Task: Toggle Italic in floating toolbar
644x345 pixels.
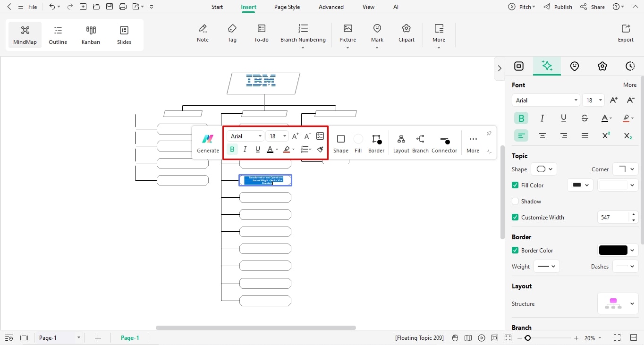Action: tap(245, 149)
